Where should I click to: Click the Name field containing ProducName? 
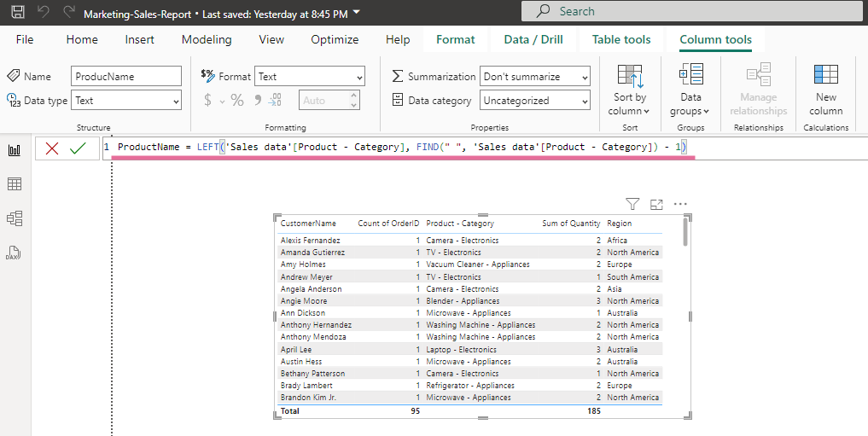point(126,76)
